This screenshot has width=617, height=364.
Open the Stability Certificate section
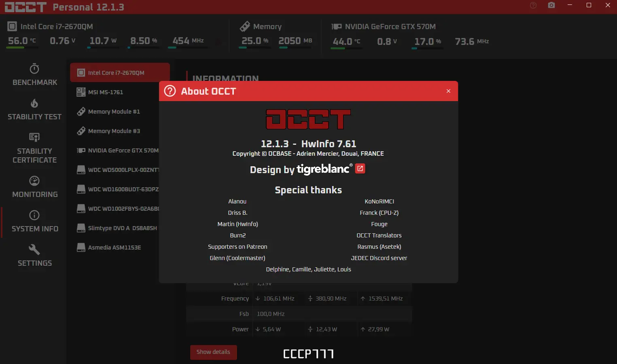[34, 148]
